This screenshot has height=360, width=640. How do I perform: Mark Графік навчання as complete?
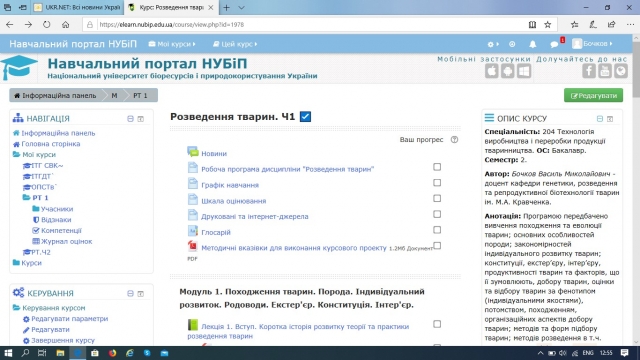437,182
